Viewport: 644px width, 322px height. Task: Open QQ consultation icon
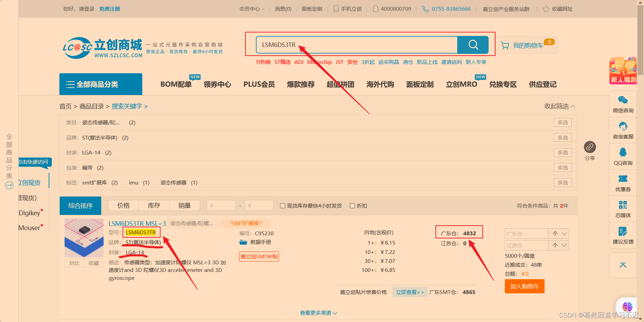623,152
